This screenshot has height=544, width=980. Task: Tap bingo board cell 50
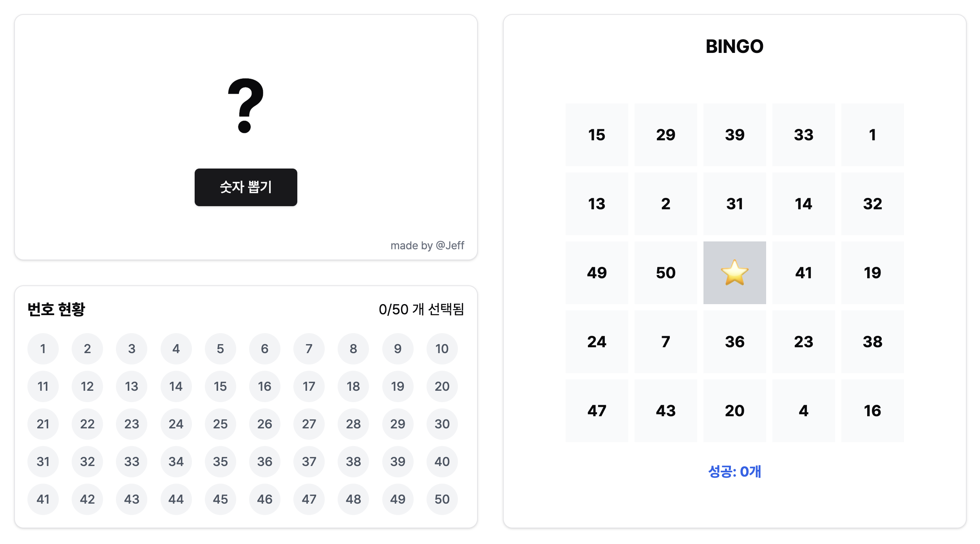665,273
